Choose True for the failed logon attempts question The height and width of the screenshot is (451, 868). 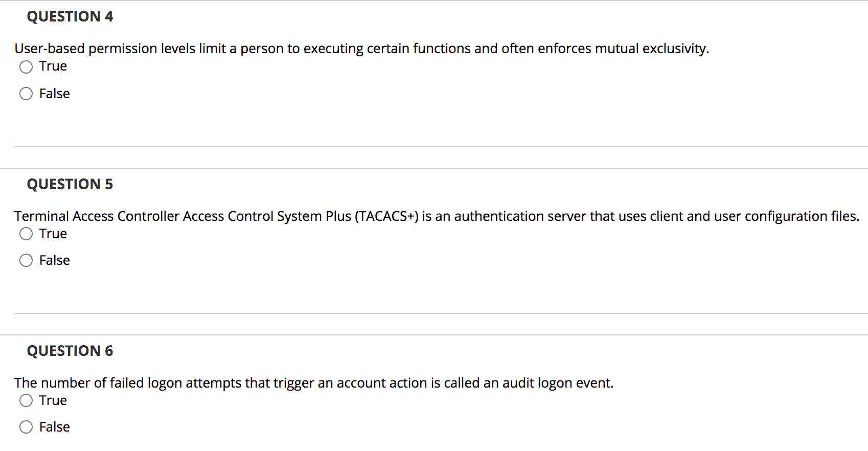(x=26, y=401)
